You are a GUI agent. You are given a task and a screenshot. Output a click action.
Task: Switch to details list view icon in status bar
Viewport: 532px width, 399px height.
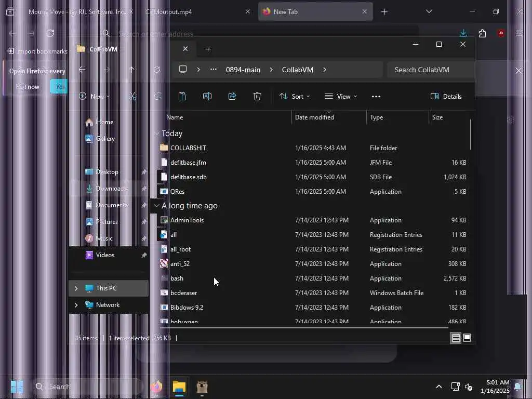point(456,338)
